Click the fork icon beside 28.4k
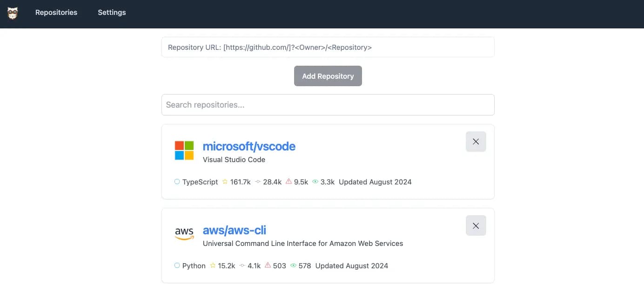644x286 pixels. pyautogui.click(x=258, y=182)
